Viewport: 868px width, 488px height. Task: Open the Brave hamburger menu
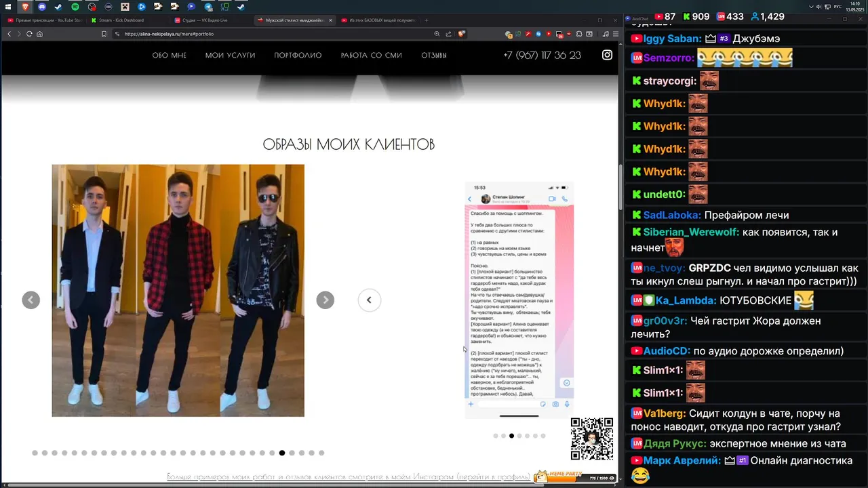[x=615, y=34]
